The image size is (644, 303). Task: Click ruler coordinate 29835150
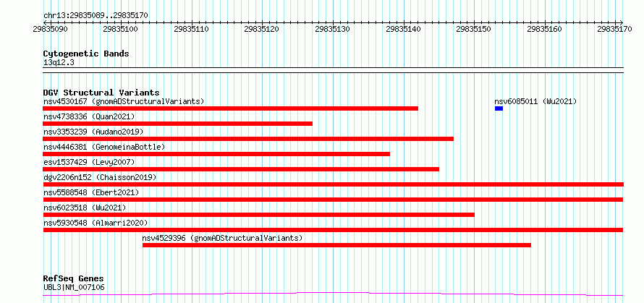point(474,29)
